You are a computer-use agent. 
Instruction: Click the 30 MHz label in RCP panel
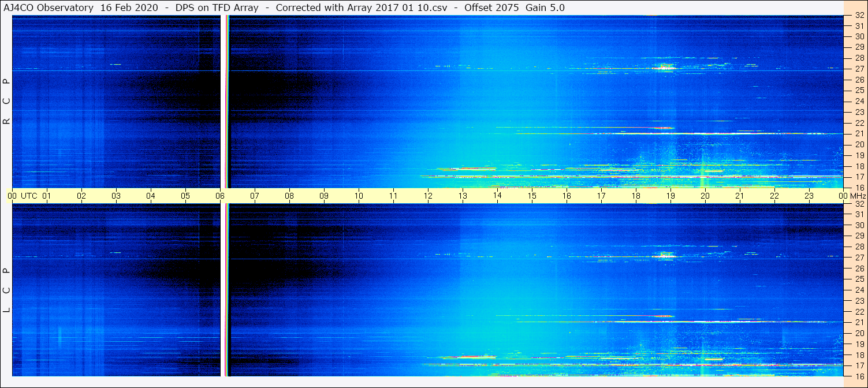tap(859, 36)
